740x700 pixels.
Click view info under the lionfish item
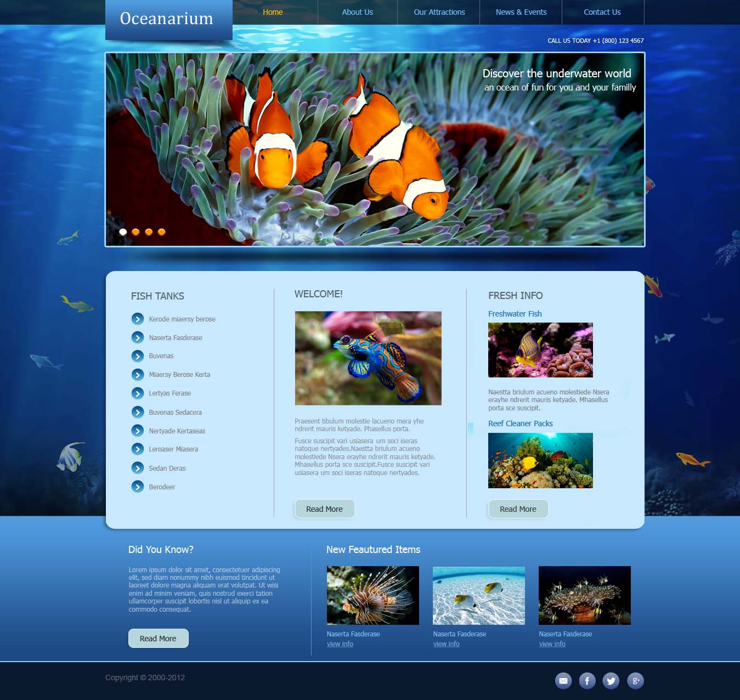pyautogui.click(x=340, y=644)
